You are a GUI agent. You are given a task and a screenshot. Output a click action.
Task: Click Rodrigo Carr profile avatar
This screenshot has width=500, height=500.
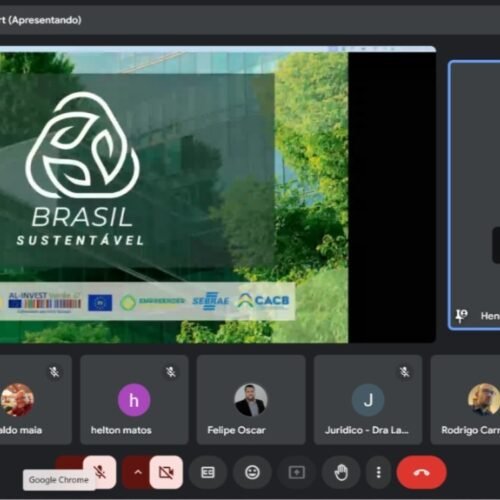pos(484,399)
